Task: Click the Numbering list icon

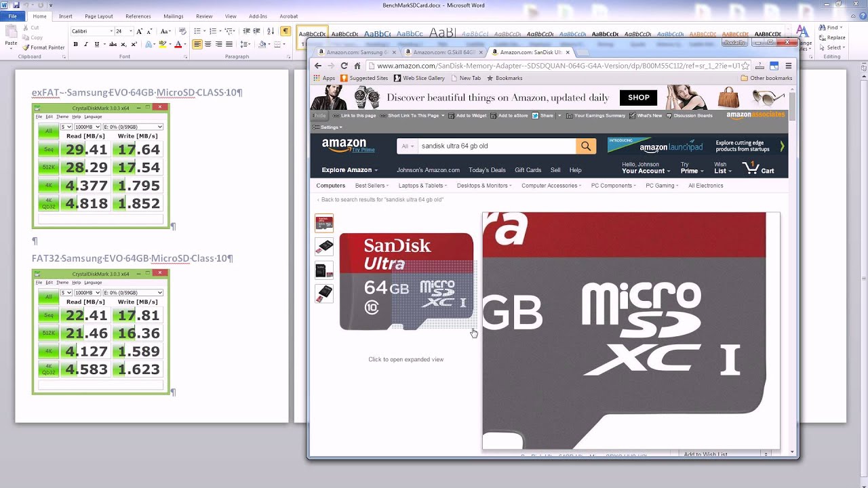Action: [x=213, y=31]
